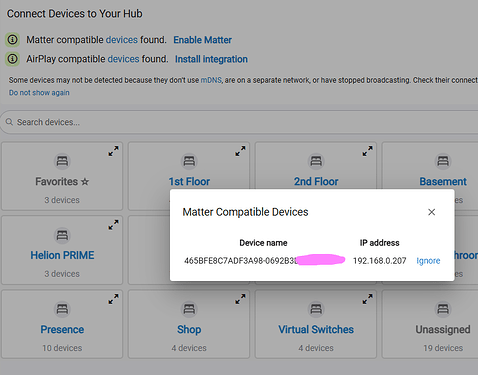Viewport: 478px width, 375px height.
Task: Expand the Virtual Switches card
Action: tap(368, 299)
